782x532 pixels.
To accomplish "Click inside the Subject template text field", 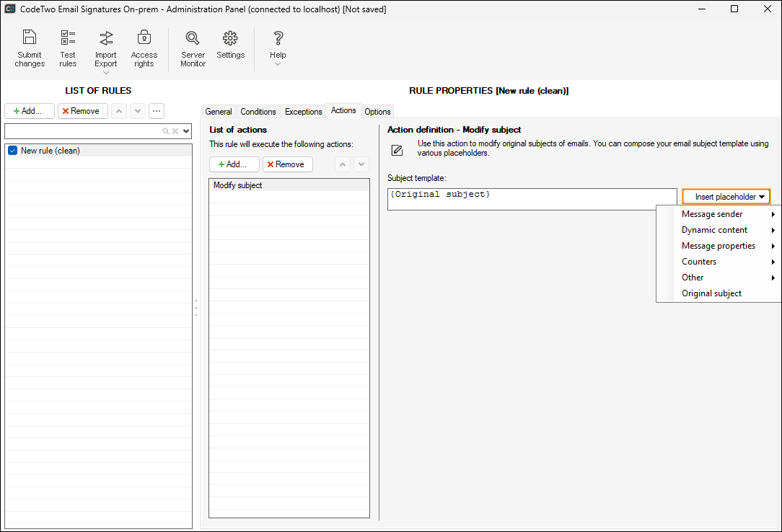I will click(x=532, y=200).
